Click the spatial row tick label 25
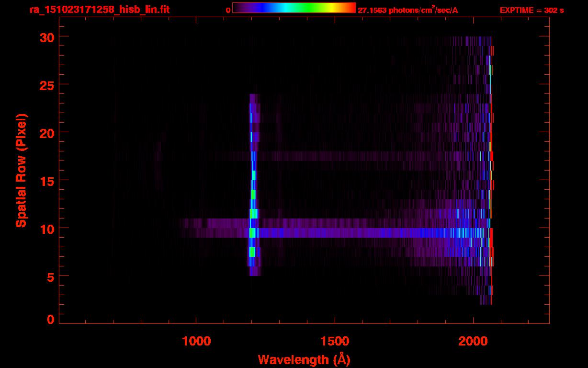This screenshot has width=588, height=368. (46, 85)
